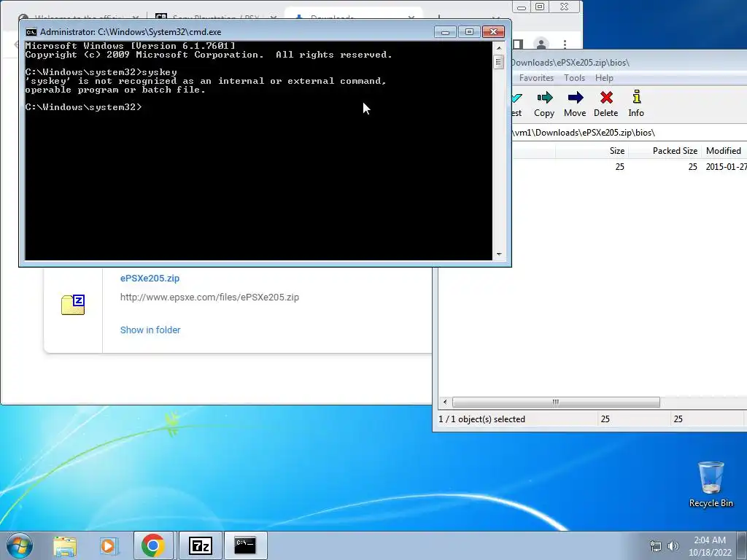This screenshot has height=560, width=747.
Task: Minimize the cmd.exe window
Action: (x=446, y=32)
